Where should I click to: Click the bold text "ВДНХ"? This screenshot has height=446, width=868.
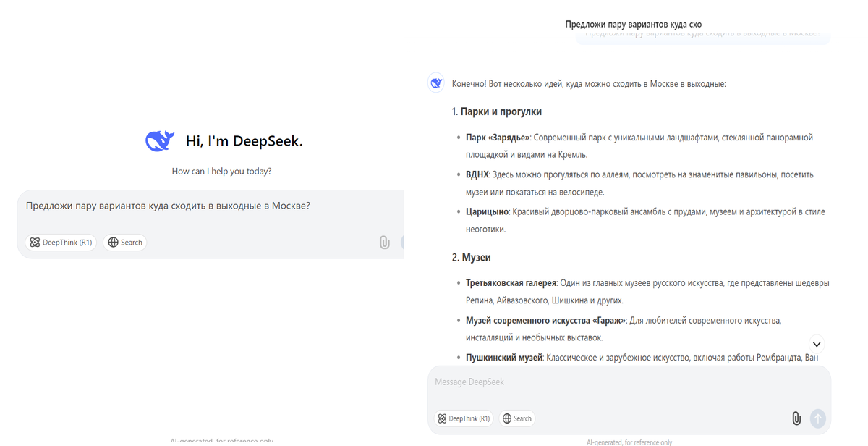[477, 174]
